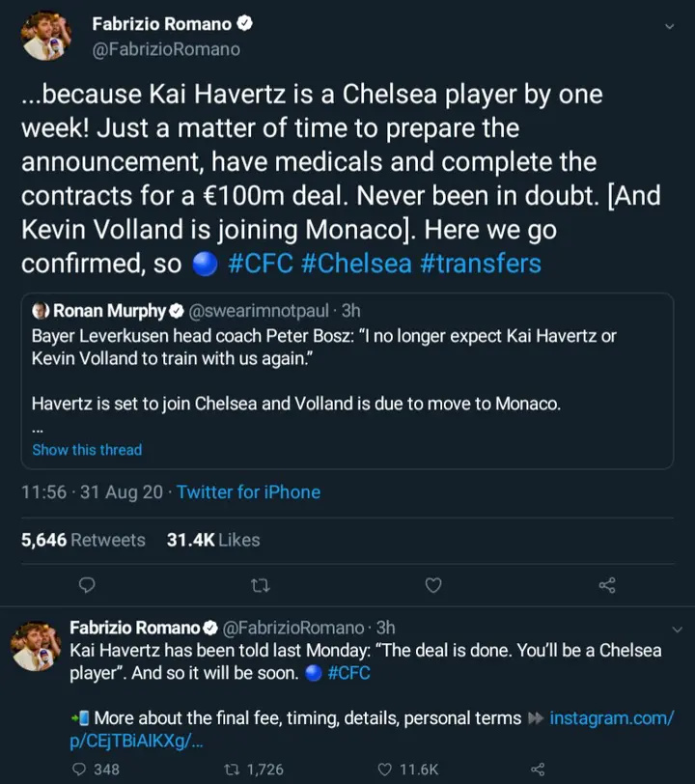Share the second Fabrizio Romano tweet
The width and height of the screenshot is (695, 784).
coord(539,770)
